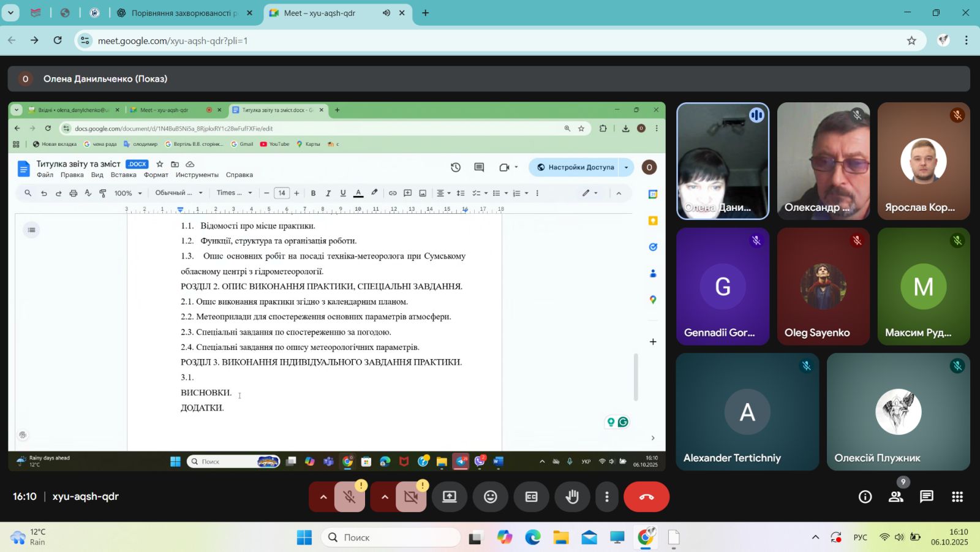Viewport: 980px width, 552px height.
Task: Click Oleg Sayenko's participant tile
Action: [x=823, y=287]
